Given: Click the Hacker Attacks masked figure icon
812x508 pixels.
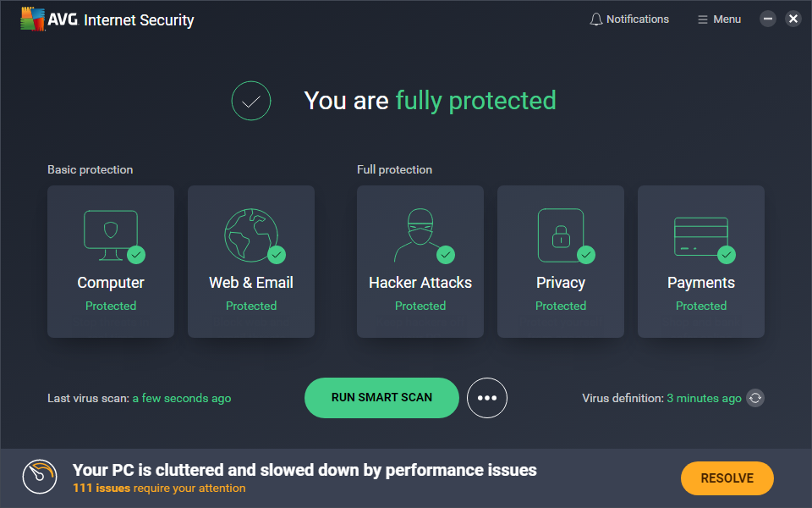Looking at the screenshot, I should (x=418, y=235).
